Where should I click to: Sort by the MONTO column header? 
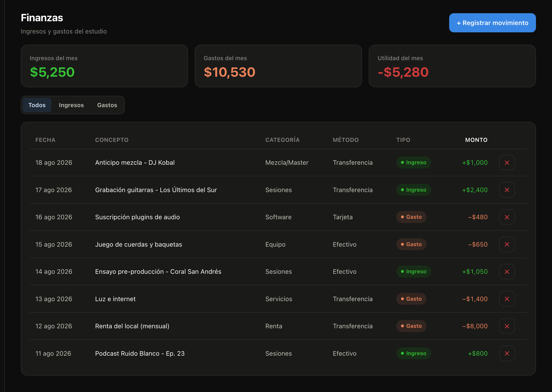click(x=476, y=140)
